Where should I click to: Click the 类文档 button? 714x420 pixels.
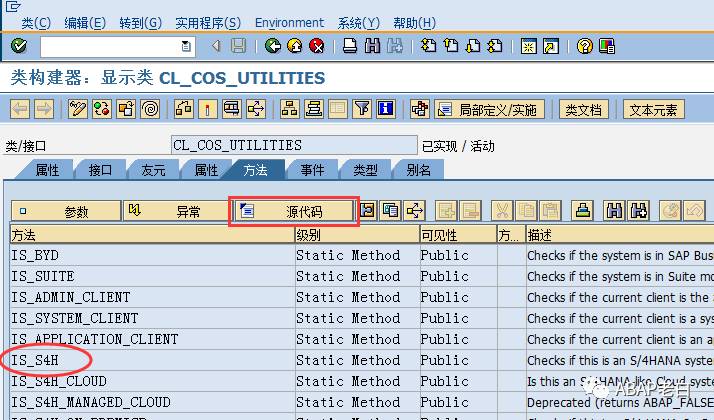click(x=583, y=109)
